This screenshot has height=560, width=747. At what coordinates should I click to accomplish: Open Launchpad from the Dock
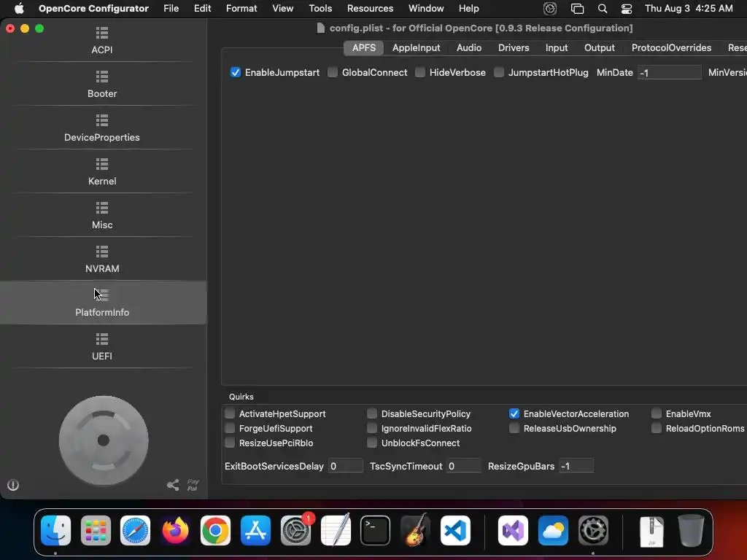pos(96,530)
